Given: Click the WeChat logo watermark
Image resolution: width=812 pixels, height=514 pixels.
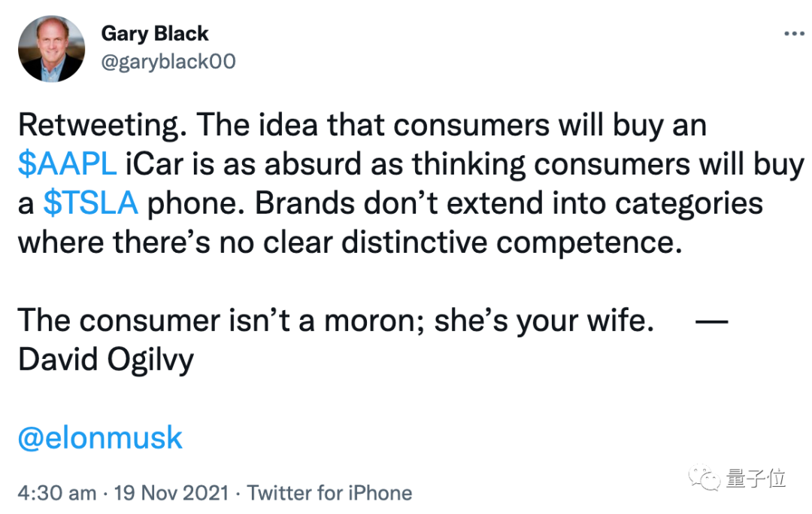Looking at the screenshot, I should click(707, 478).
